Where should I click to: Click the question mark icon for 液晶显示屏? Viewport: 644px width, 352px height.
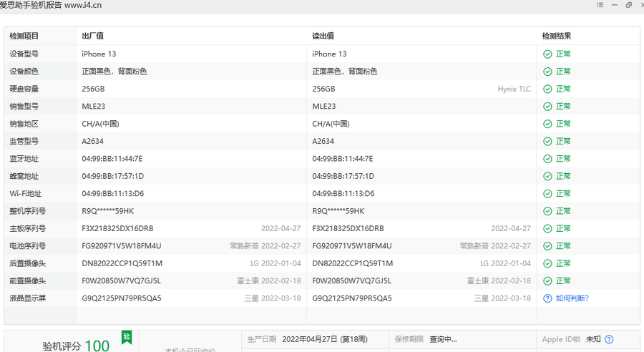pos(547,298)
